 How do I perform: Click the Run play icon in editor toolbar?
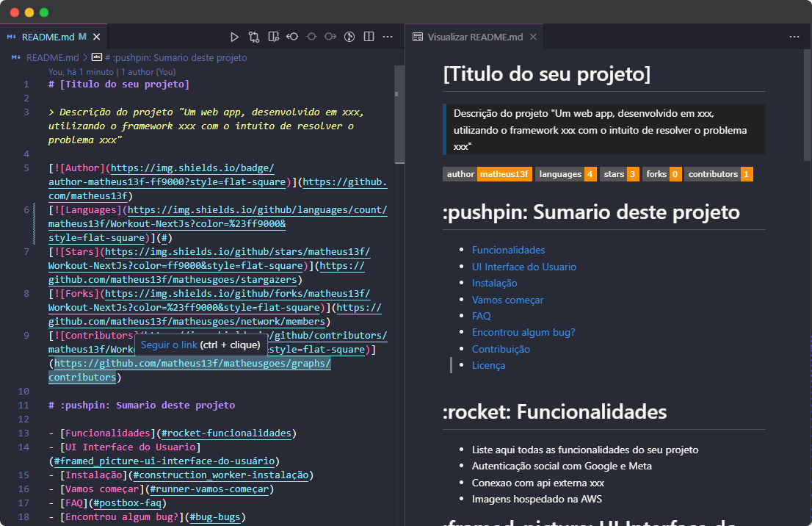[235, 36]
